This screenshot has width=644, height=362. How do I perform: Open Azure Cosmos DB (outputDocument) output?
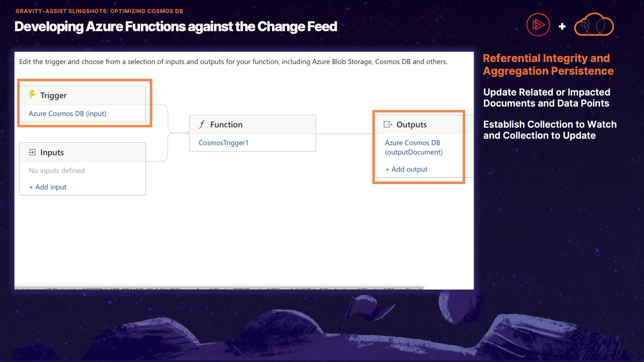coord(413,147)
